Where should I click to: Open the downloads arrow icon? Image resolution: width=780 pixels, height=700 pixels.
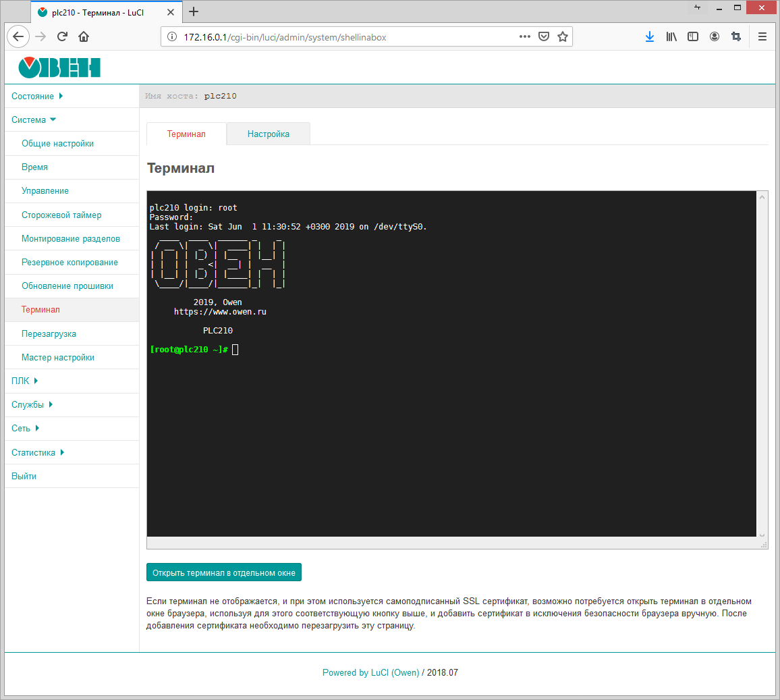tap(649, 37)
